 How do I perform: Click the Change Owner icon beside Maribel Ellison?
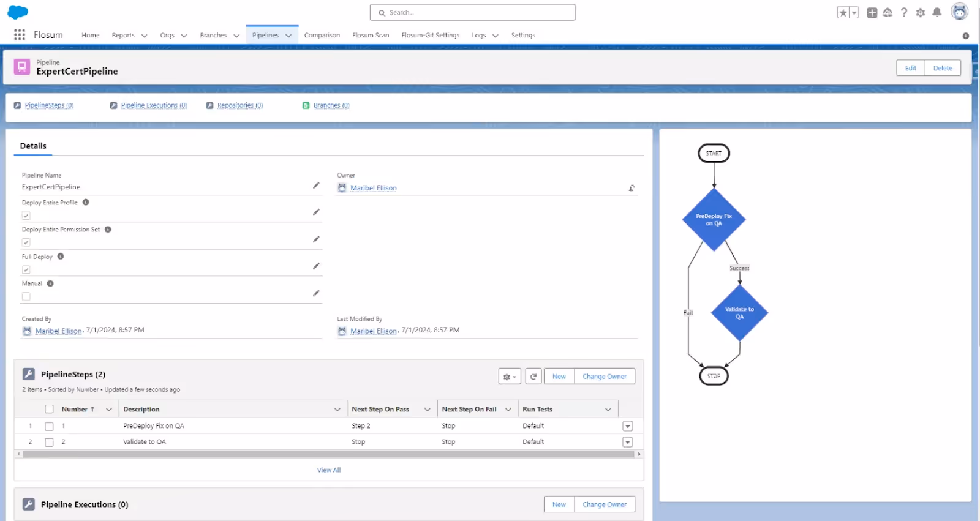[631, 188]
